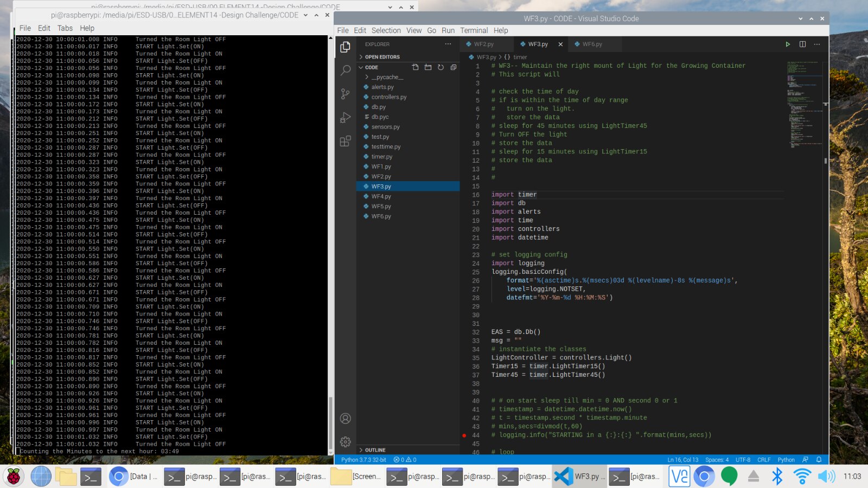Image resolution: width=868 pixels, height=488 pixels.
Task: Click the volume slider icon in system tray
Action: [826, 476]
